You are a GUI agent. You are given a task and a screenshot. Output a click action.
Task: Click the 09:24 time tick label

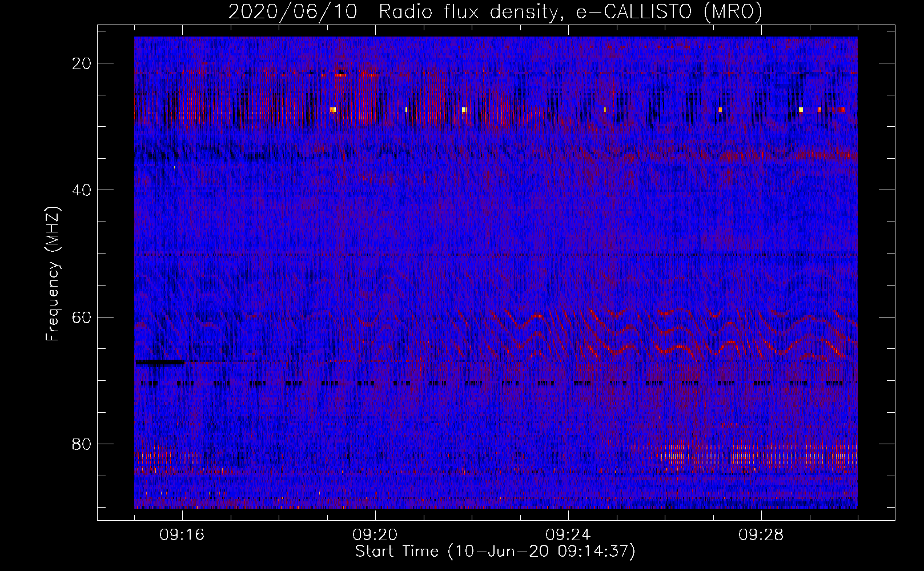tap(568, 534)
